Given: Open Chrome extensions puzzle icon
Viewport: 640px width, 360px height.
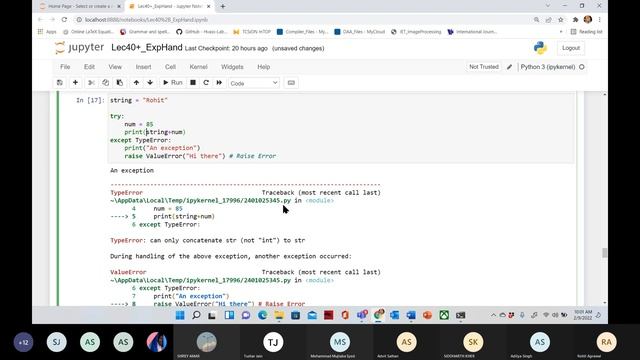Looking at the screenshot, I should [575, 20].
